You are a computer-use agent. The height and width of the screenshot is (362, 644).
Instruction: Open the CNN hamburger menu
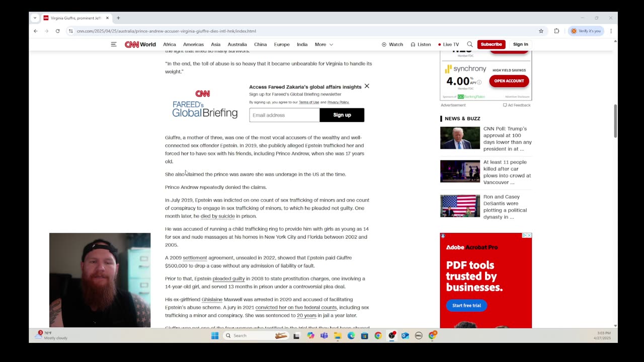[114, 44]
